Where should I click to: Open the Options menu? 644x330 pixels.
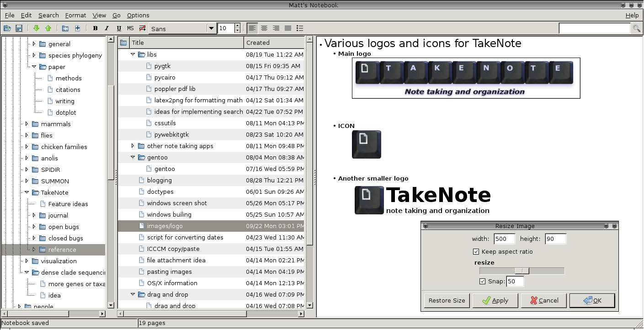click(x=138, y=15)
